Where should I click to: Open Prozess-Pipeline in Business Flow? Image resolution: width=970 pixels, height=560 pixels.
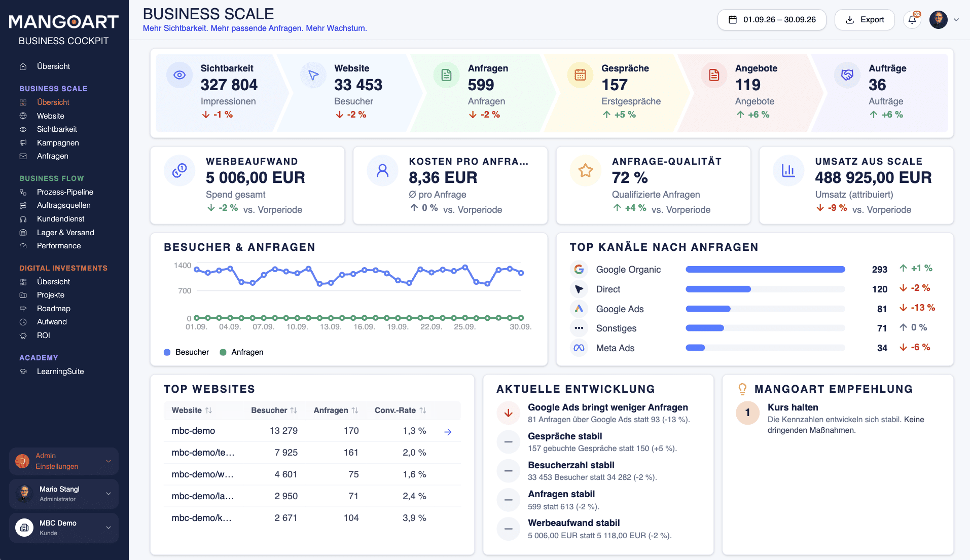click(65, 192)
